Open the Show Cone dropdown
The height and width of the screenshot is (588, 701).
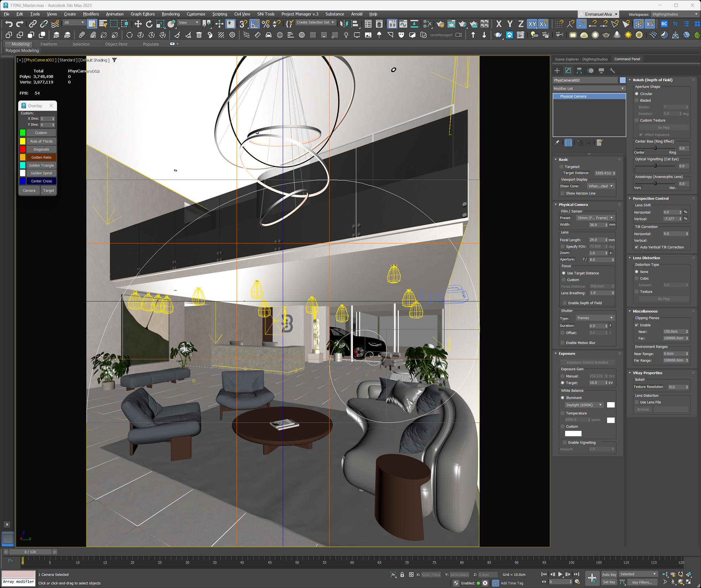pyautogui.click(x=600, y=186)
